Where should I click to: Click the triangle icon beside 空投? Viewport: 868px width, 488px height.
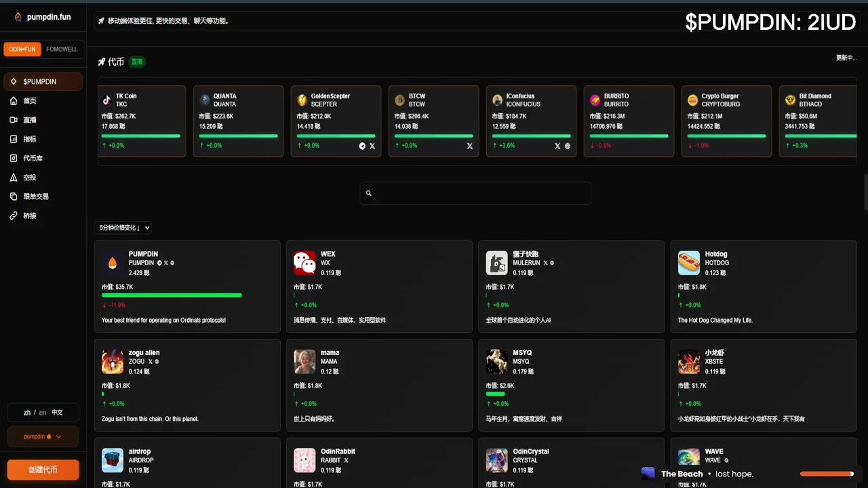click(x=14, y=178)
